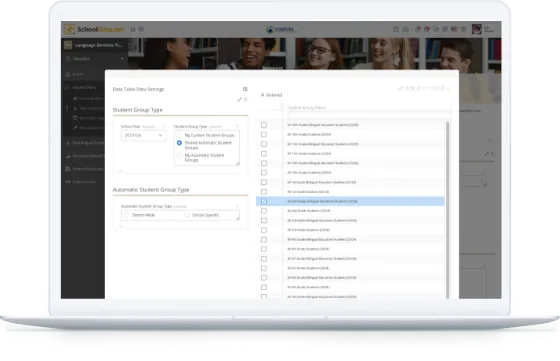Check the All 12th Grade Students row
This screenshot has width=560, height=361.
click(264, 172)
